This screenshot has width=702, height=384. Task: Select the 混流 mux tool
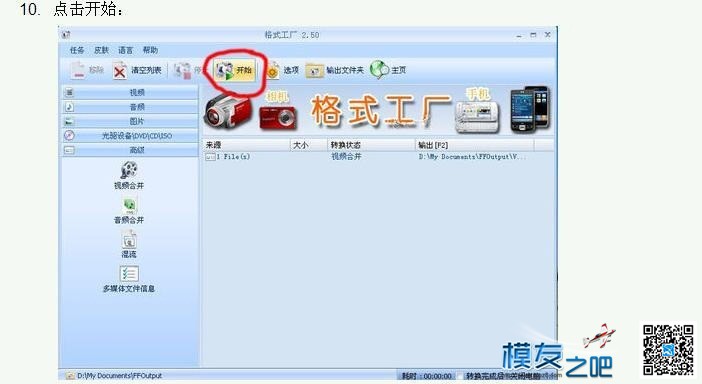129,244
